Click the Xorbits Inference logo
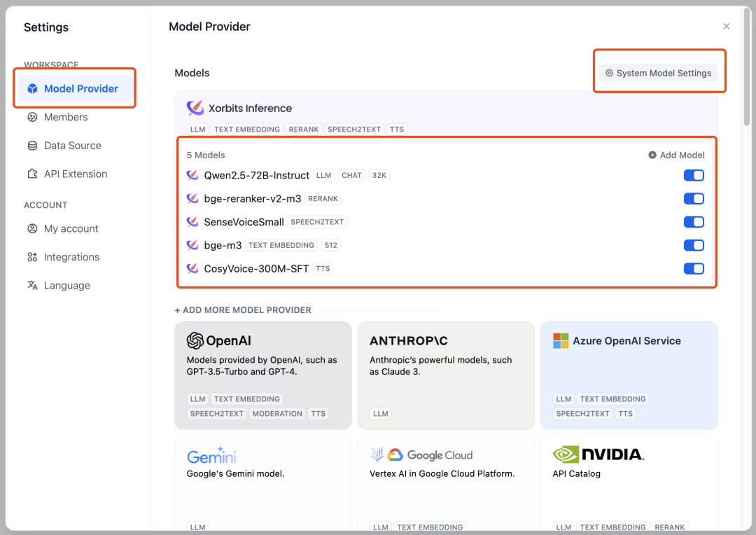 195,108
